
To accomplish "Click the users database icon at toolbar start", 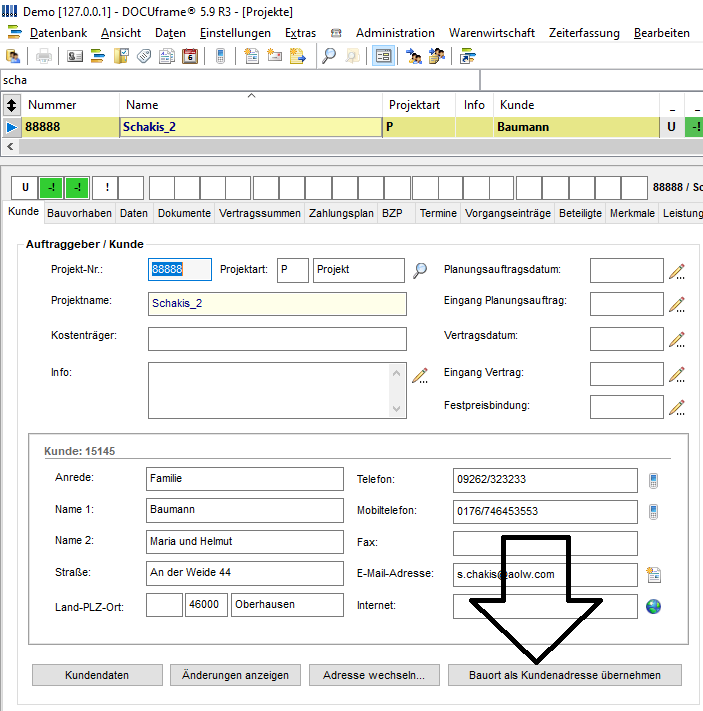I will click(x=13, y=57).
